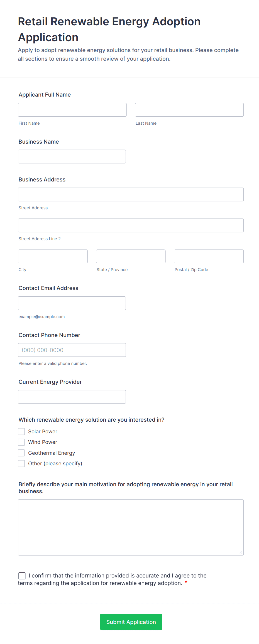Focus the Postal / Zip Code field

point(209,256)
